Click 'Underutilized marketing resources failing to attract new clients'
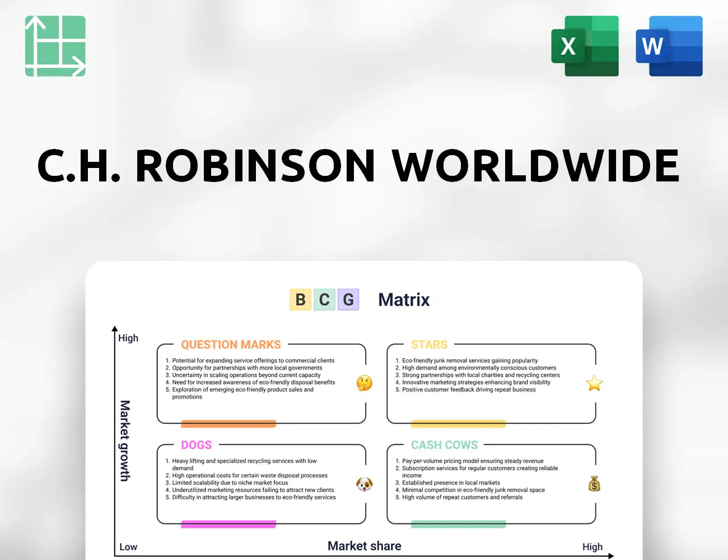Image resolution: width=728 pixels, height=560 pixels. pyautogui.click(x=253, y=490)
